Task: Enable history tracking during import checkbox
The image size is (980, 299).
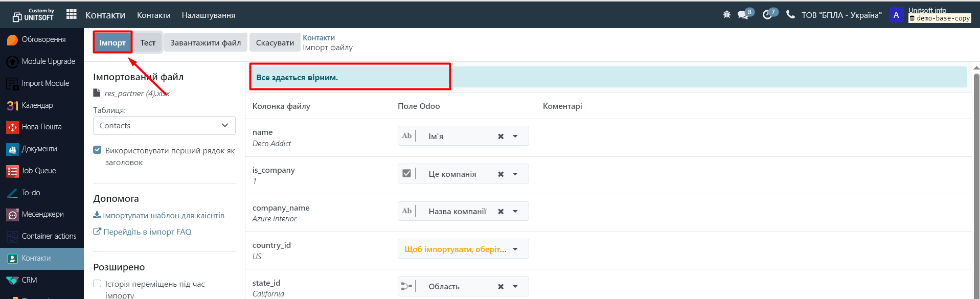Action: [x=97, y=284]
